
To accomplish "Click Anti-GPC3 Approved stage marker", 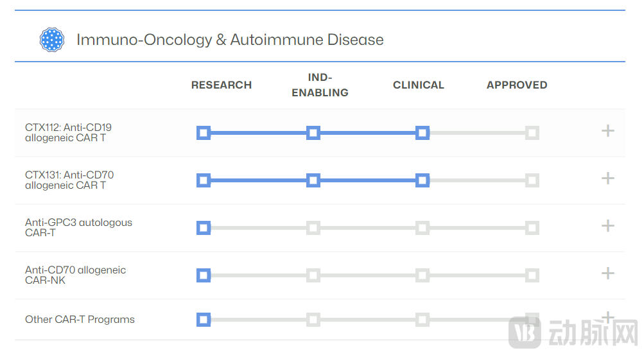I will [532, 228].
